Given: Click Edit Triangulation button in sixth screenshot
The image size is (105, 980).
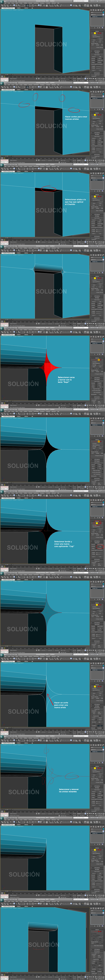Looking at the screenshot, I should click(x=97, y=474).
